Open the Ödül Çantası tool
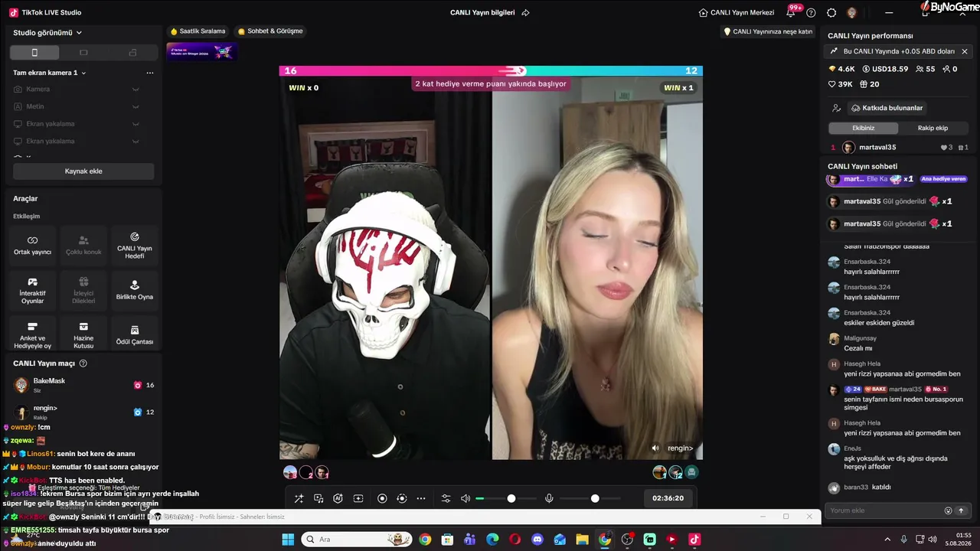This screenshot has width=980, height=551. 135,335
